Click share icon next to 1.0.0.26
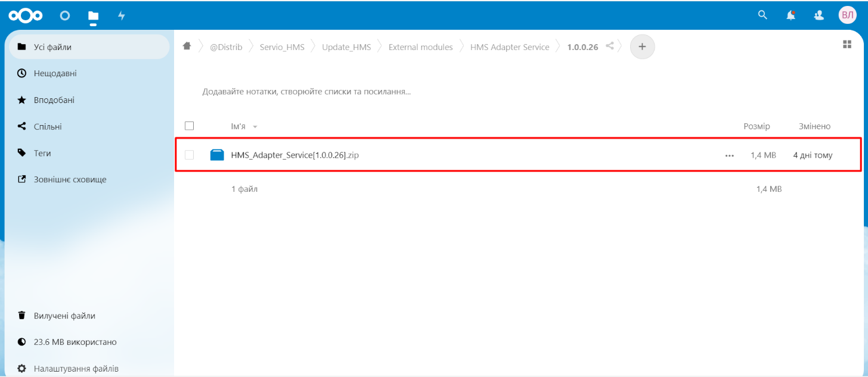Viewport: 868px width, 377px height. coord(609,46)
